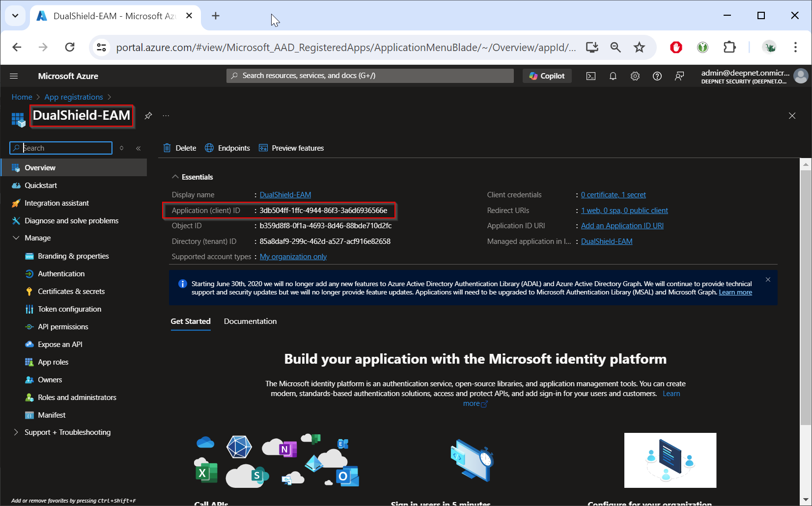Click the Add an Application ID URI link
The height and width of the screenshot is (506, 812).
pos(622,226)
